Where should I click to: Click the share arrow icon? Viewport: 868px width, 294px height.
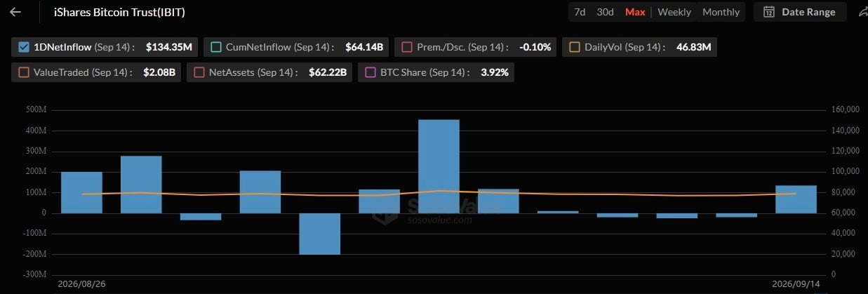point(862,12)
